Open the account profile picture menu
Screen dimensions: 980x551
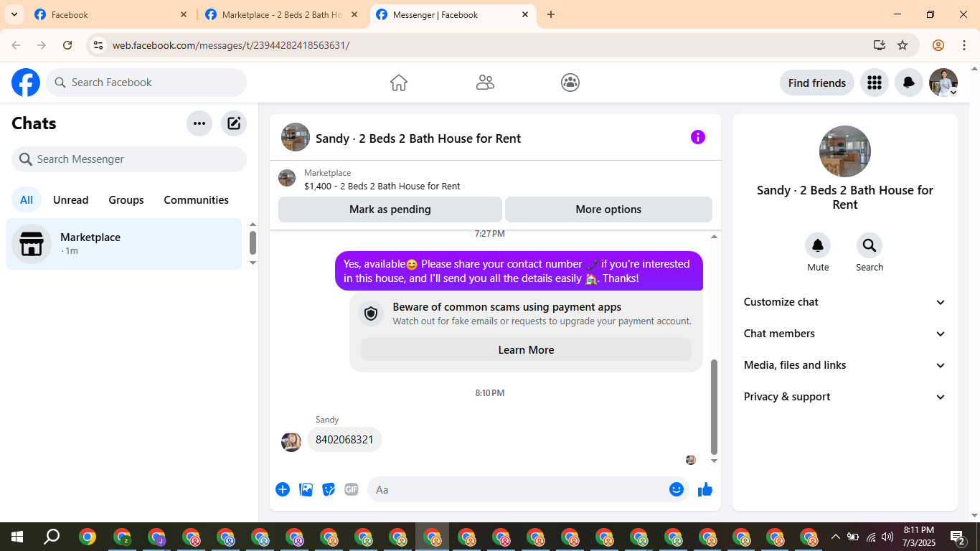point(943,83)
